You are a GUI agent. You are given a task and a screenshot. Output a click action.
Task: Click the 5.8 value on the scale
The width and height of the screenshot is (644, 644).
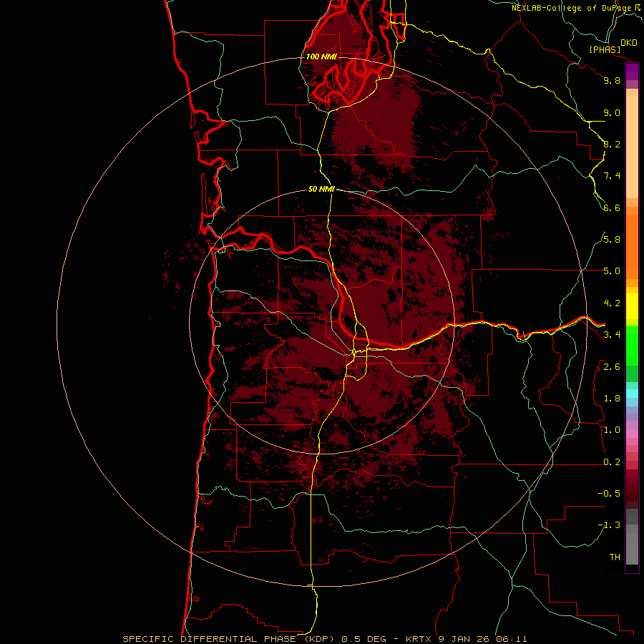(612, 240)
